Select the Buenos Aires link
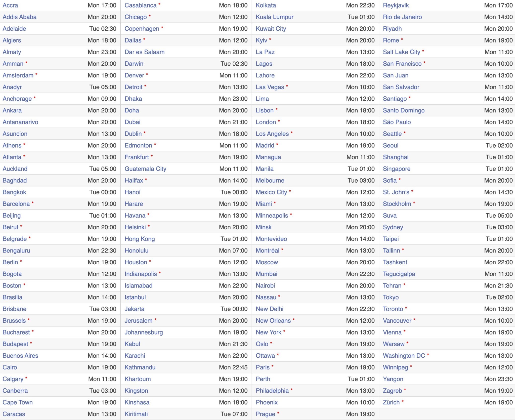Screen dimensions: 515x420 pos(20,356)
